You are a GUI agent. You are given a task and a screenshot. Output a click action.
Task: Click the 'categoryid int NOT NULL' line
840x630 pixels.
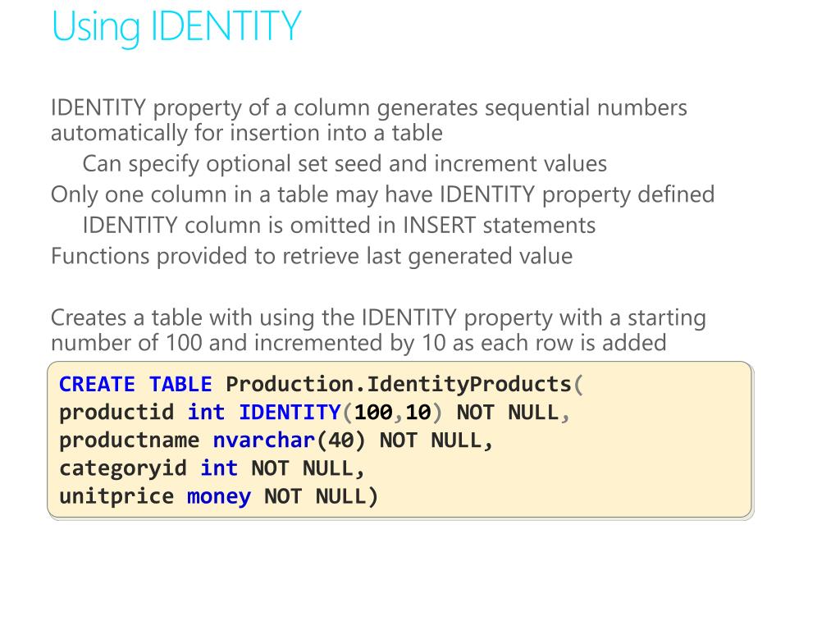click(x=212, y=468)
